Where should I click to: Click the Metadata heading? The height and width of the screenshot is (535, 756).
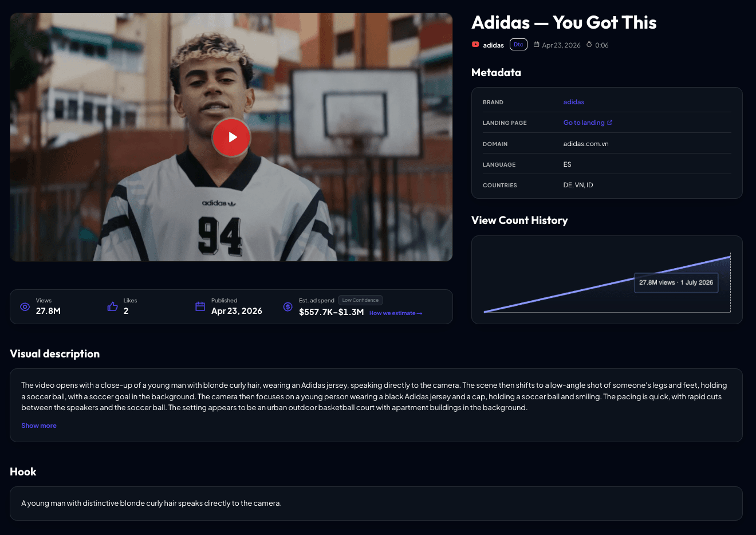496,73
